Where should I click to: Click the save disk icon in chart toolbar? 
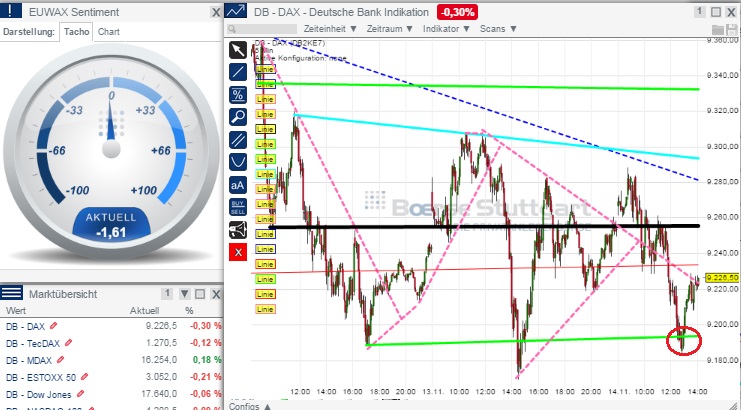tap(732, 29)
